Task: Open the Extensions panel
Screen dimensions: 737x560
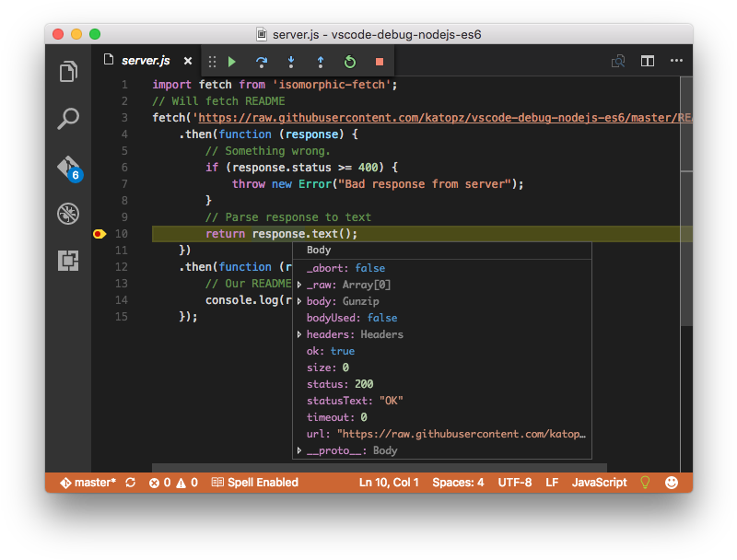Action: pyautogui.click(x=67, y=261)
